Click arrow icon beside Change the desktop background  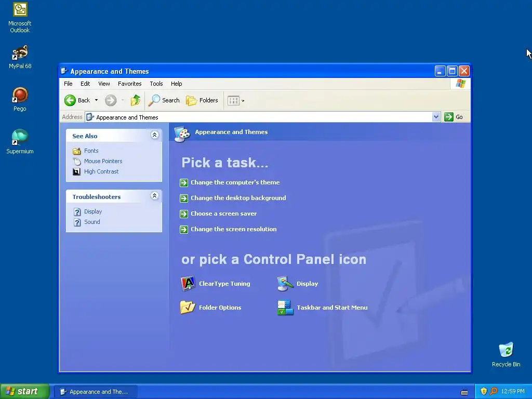[184, 198]
